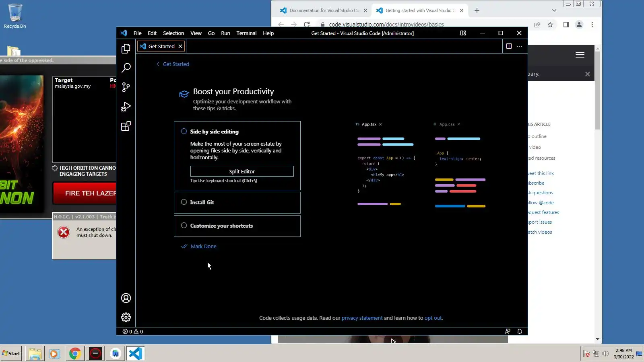Open Chrome's share page icon

coord(537,25)
